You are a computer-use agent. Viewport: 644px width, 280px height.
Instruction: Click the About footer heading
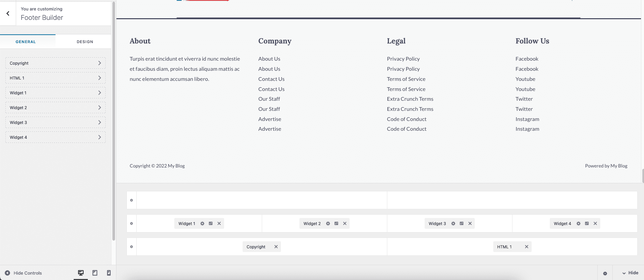[x=140, y=41]
